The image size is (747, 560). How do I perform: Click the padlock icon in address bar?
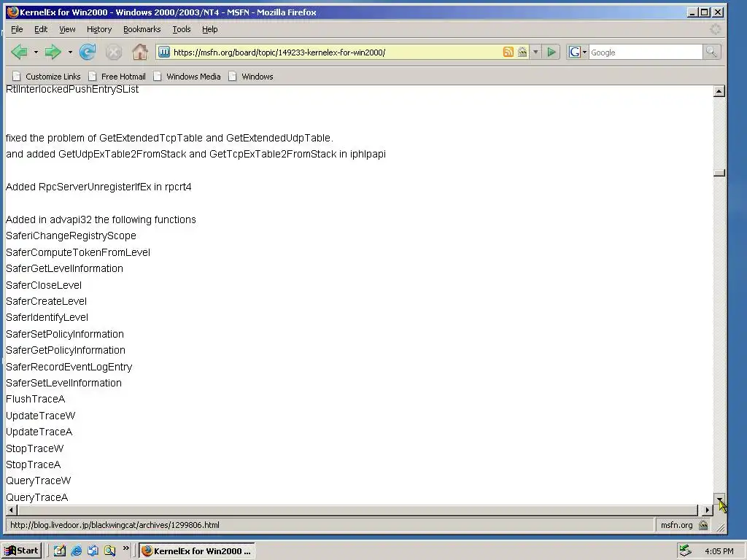point(522,52)
